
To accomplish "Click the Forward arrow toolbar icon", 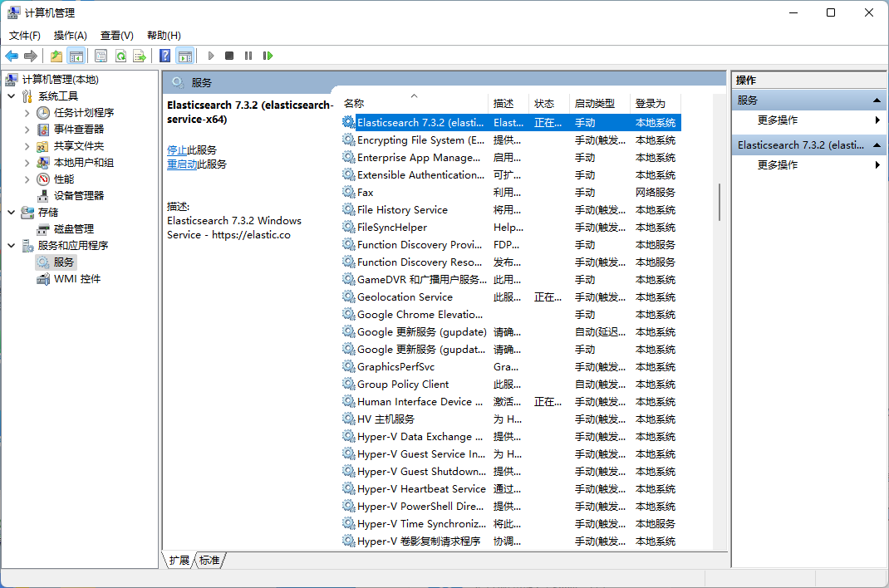I will (x=31, y=56).
